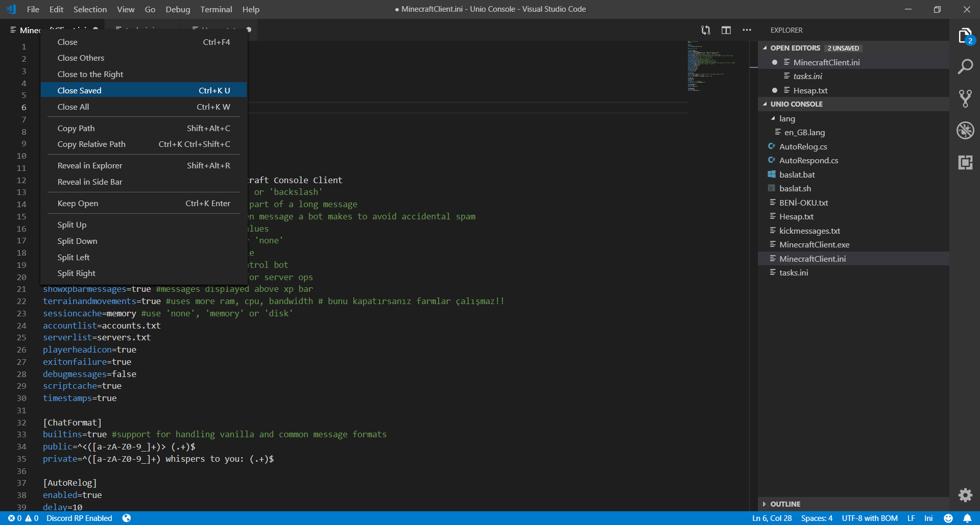Open kickmessages.txt in explorer
This screenshot has height=525, width=980.
[853, 231]
